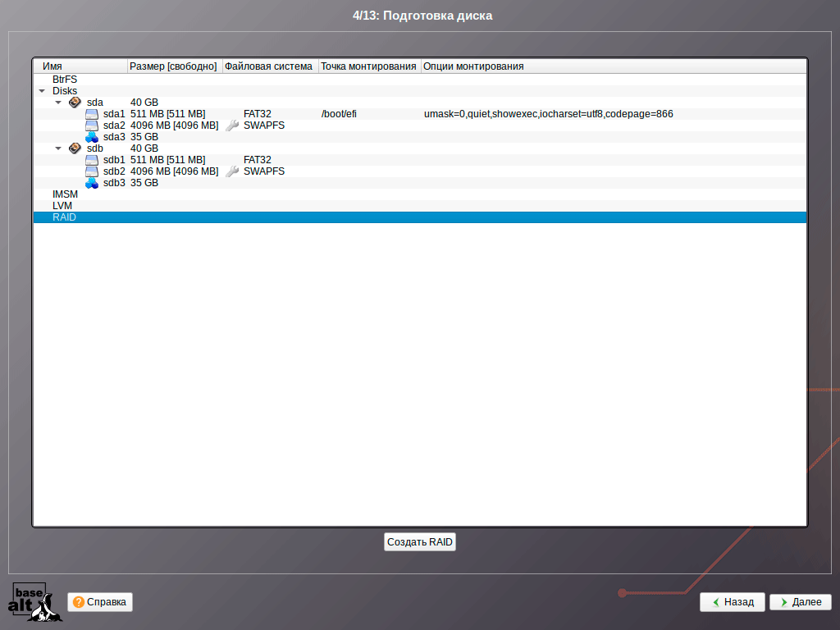Select the Disks tree label
Image resolution: width=840 pixels, height=630 pixels.
(x=65, y=91)
